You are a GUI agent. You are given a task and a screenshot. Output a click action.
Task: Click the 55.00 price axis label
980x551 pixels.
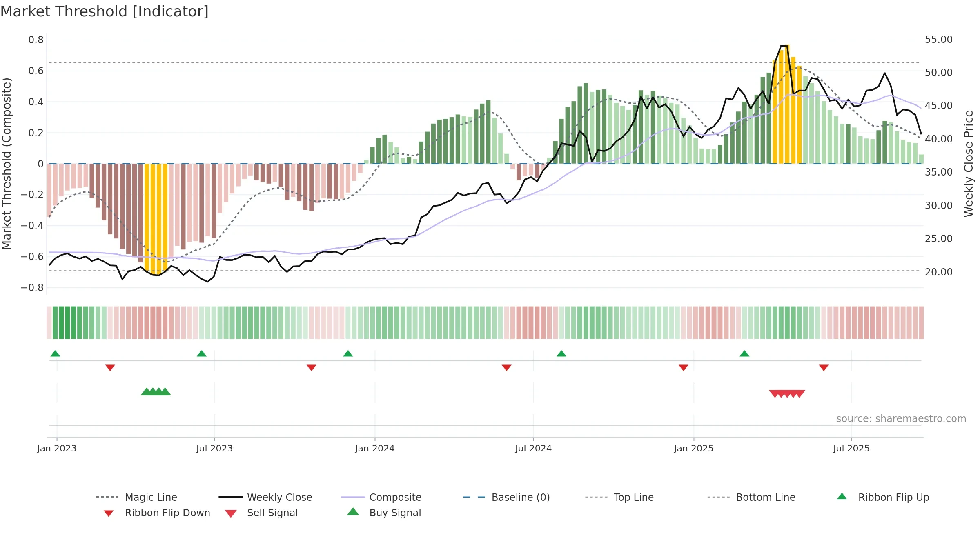pyautogui.click(x=938, y=40)
